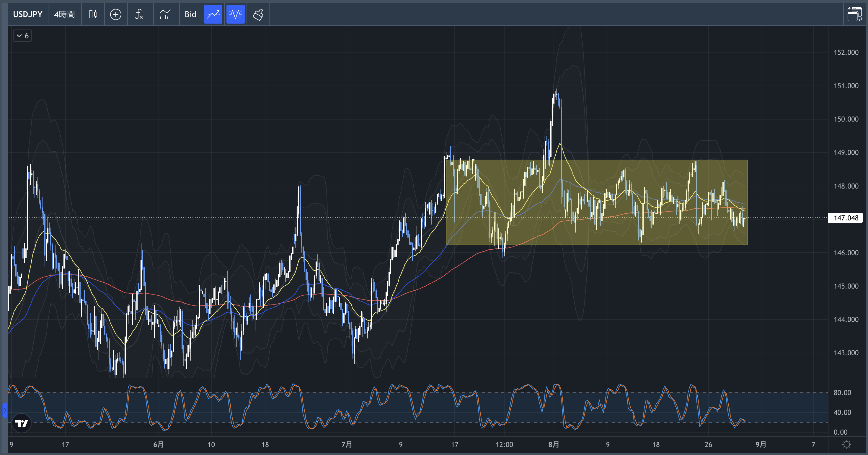
Task: Click the 12:00 time label on axis
Action: click(x=504, y=445)
